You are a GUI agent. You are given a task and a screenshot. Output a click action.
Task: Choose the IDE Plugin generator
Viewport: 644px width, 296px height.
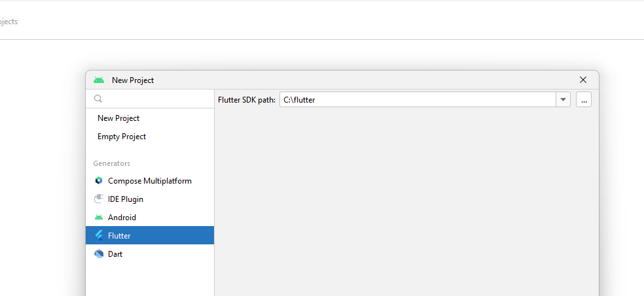pos(150,199)
